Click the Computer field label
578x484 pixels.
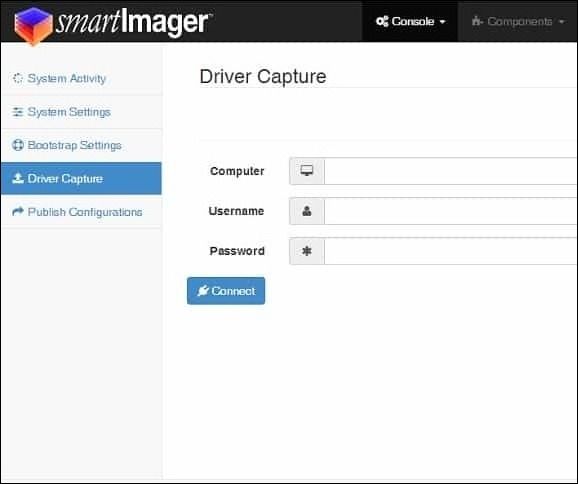(237, 171)
